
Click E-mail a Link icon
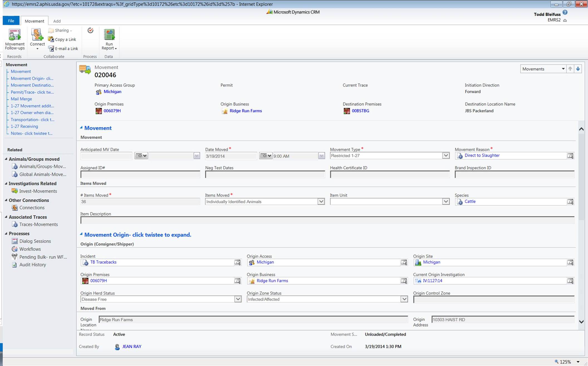pyautogui.click(x=51, y=48)
